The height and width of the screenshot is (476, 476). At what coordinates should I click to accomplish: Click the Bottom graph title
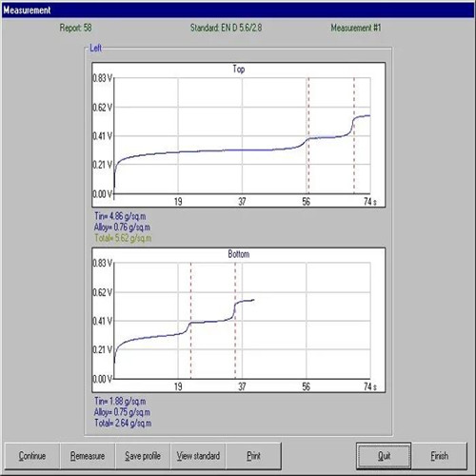click(x=239, y=254)
